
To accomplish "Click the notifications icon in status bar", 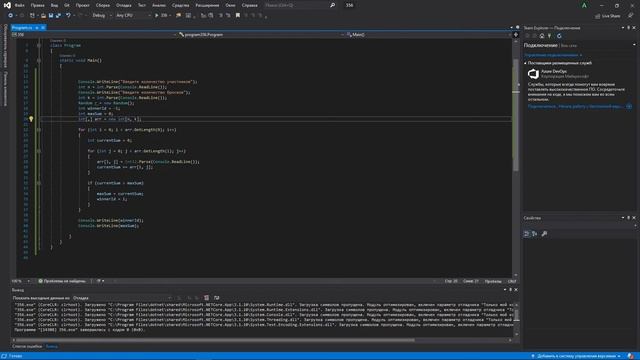I will [x=631, y=356].
